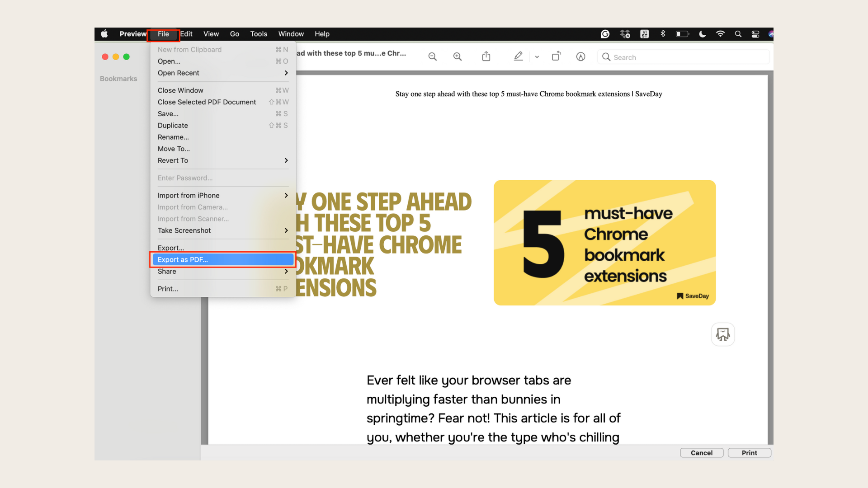Image resolution: width=868 pixels, height=488 pixels.
Task: Click the zoom out magnifier icon
Action: (x=433, y=56)
